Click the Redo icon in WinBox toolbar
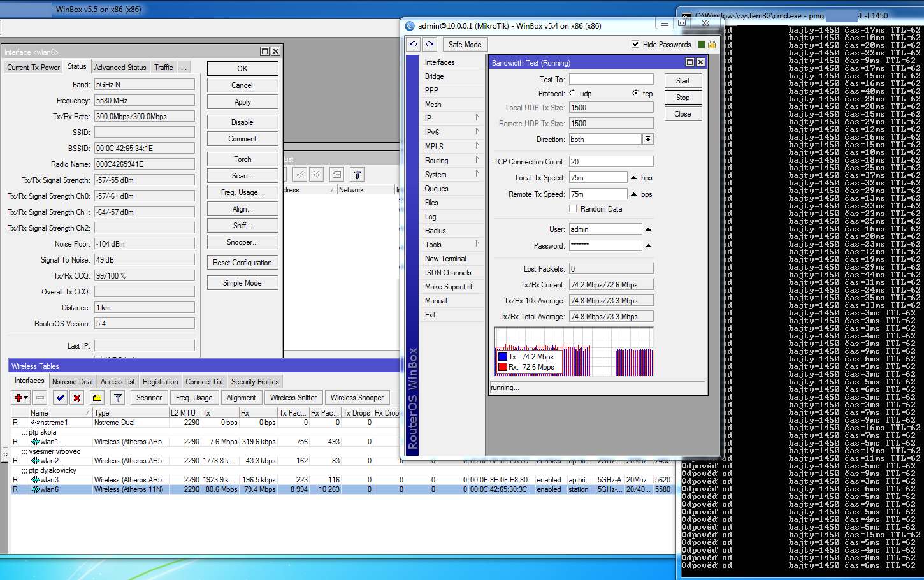The image size is (924, 580). pyautogui.click(x=430, y=44)
